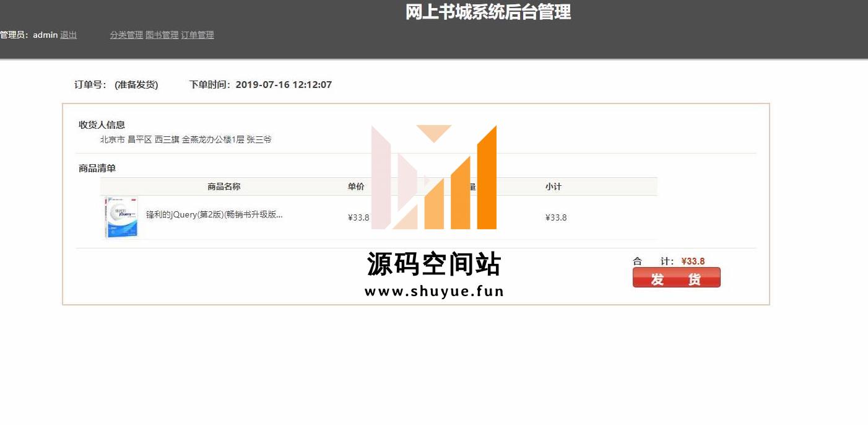The width and height of the screenshot is (868, 425).
Task: Click the order time 2019-07-16 12:12:07
Action: tap(284, 85)
